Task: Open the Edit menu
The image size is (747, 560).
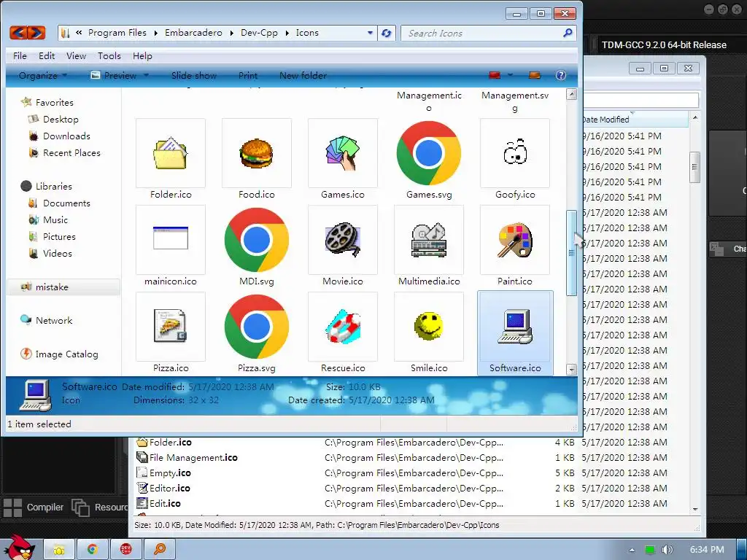Action: pos(47,55)
